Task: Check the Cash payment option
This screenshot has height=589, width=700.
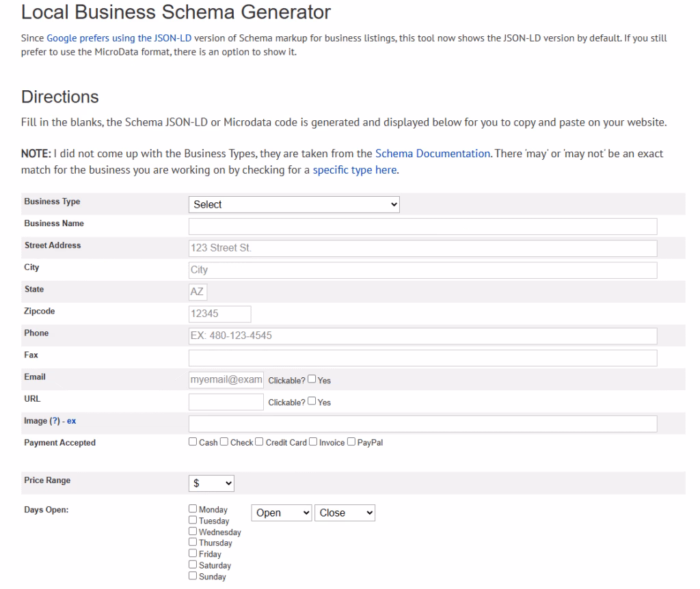Action: (193, 441)
